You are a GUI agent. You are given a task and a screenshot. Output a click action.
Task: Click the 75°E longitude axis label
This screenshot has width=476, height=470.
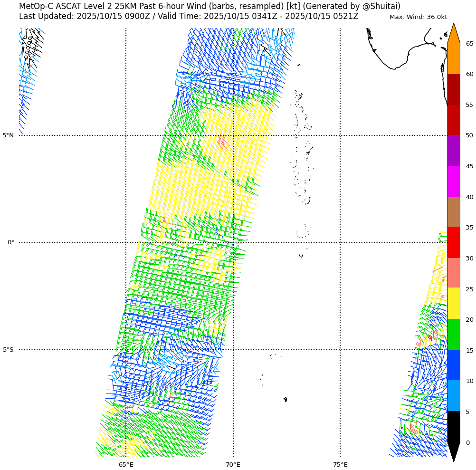point(340,464)
